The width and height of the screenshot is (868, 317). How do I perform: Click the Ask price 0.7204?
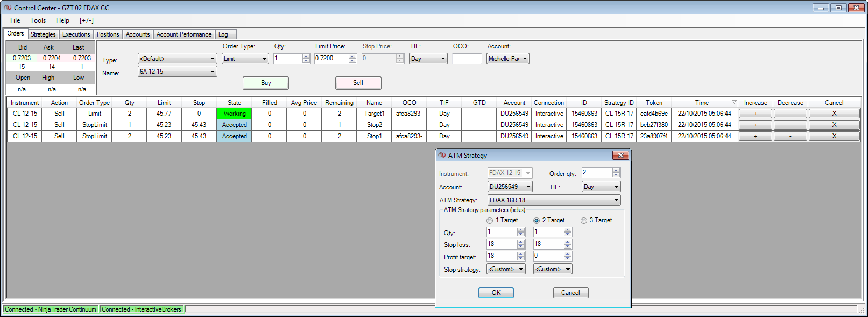pos(52,58)
